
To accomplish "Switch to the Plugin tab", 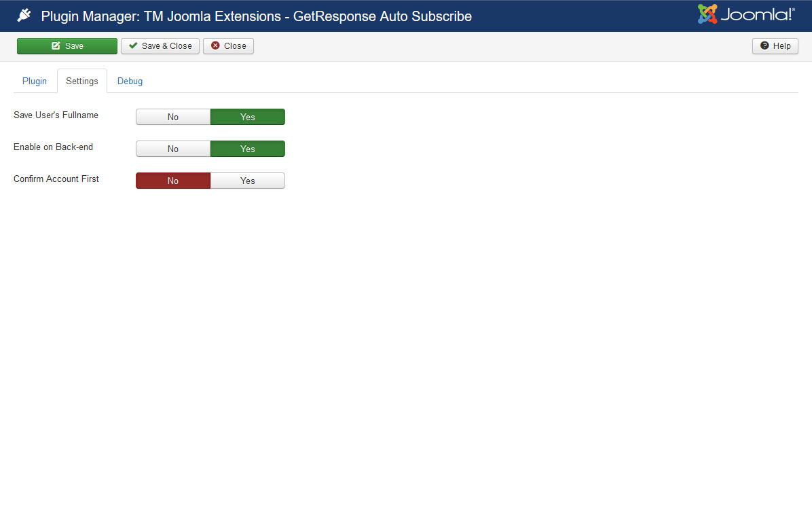I will (x=35, y=81).
